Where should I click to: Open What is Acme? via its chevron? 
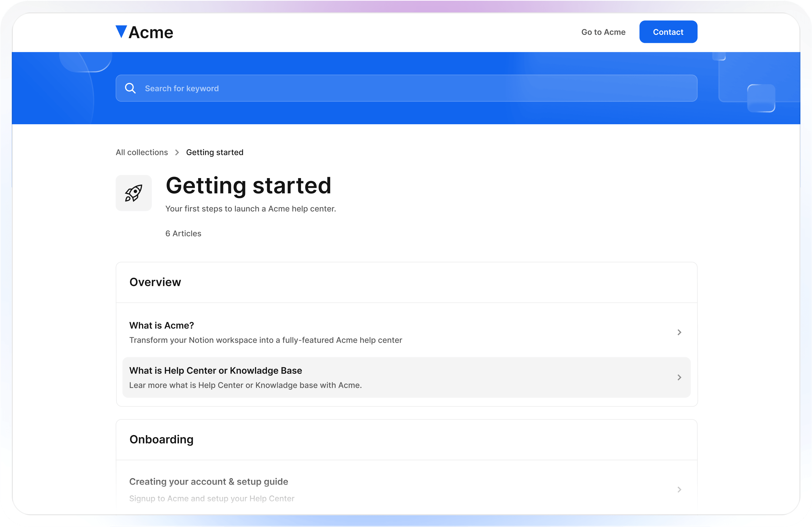coord(679,332)
